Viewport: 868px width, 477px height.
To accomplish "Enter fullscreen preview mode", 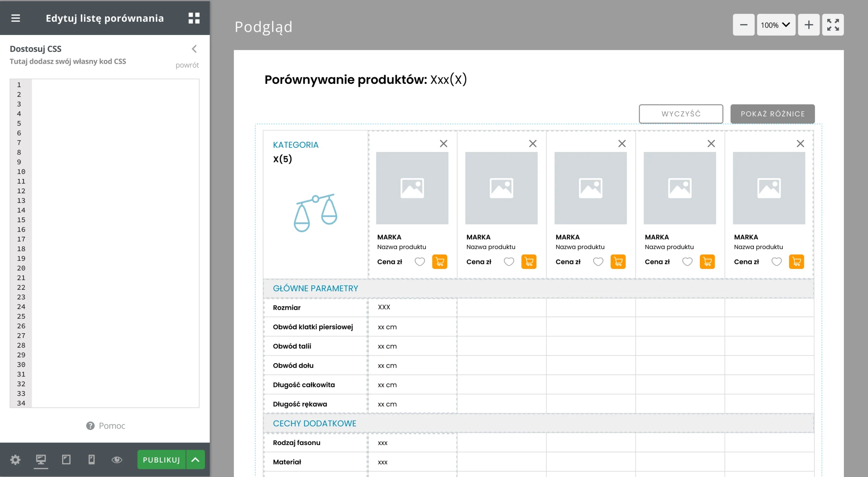I will pos(833,25).
